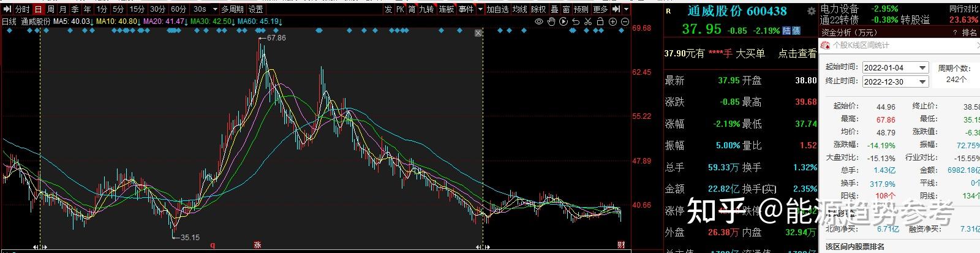Screen dimensions: 980x253
Task: Open settings gear beside stock name 通威股份
Action: pos(811,12)
